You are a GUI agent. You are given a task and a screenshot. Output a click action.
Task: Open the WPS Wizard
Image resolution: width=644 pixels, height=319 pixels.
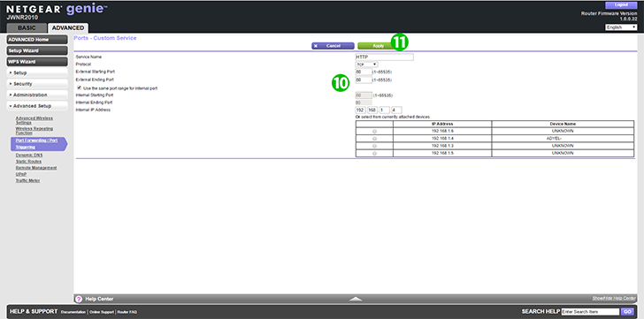click(37, 62)
